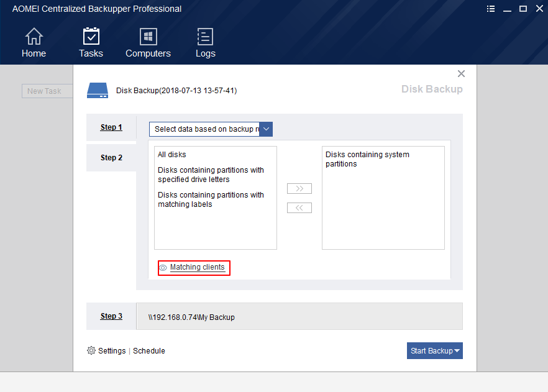Open the Select data based on backup rule dropdown

click(211, 129)
